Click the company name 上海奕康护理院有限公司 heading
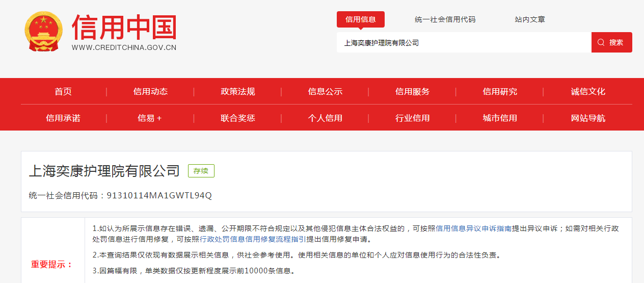Image resolution: width=644 pixels, height=283 pixels. pyautogui.click(x=104, y=171)
